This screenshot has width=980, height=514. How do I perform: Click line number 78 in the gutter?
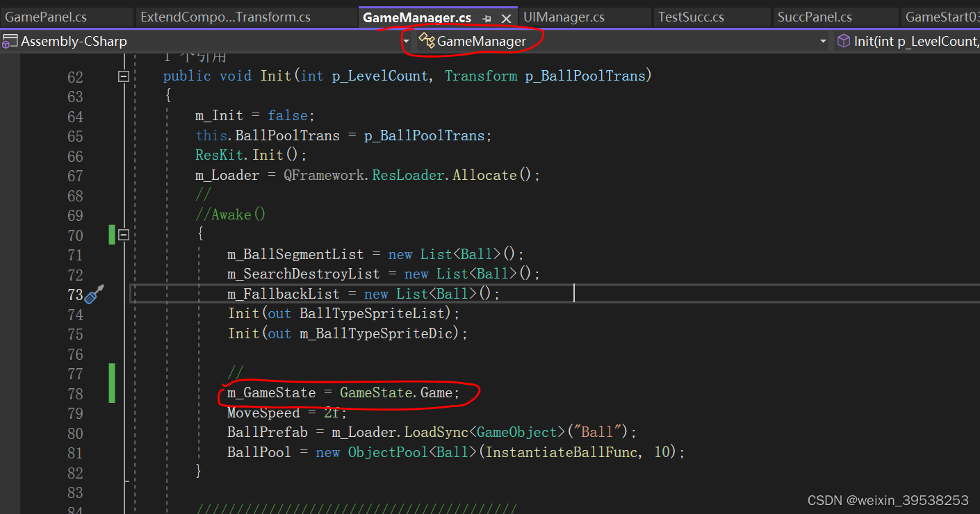(x=75, y=394)
